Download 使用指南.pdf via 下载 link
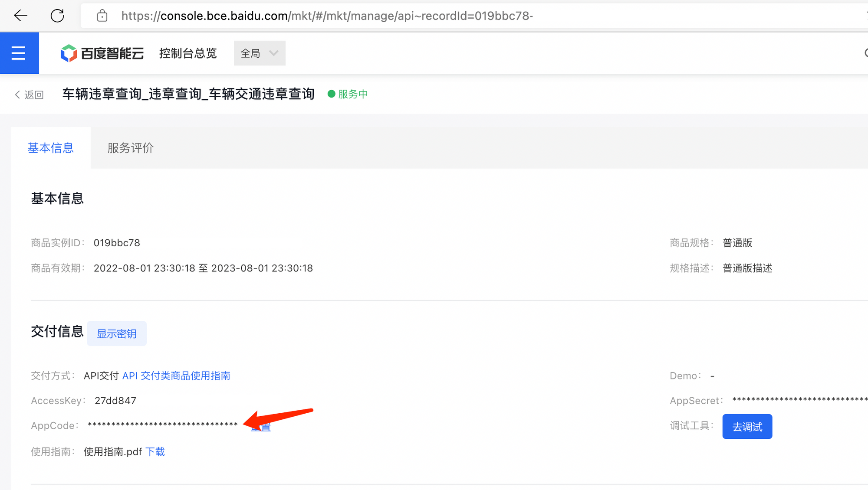Image resolution: width=868 pixels, height=490 pixels. (x=155, y=452)
